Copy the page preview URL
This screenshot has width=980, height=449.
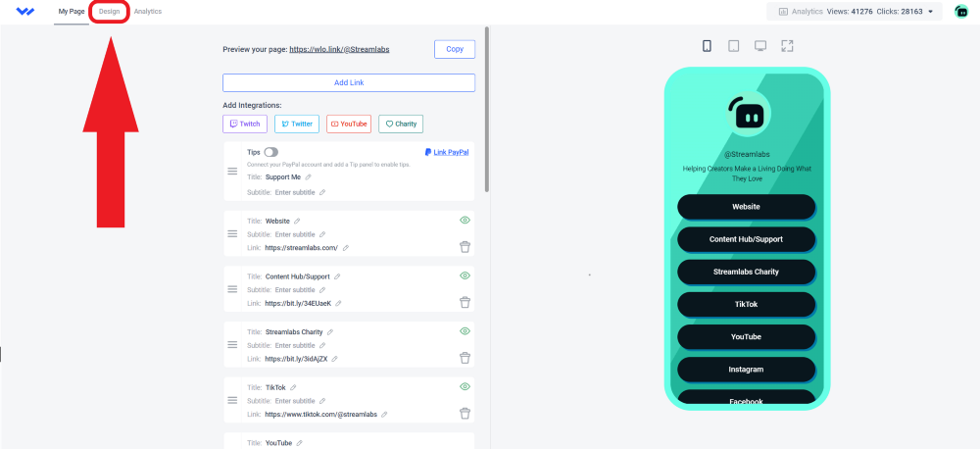pyautogui.click(x=455, y=49)
